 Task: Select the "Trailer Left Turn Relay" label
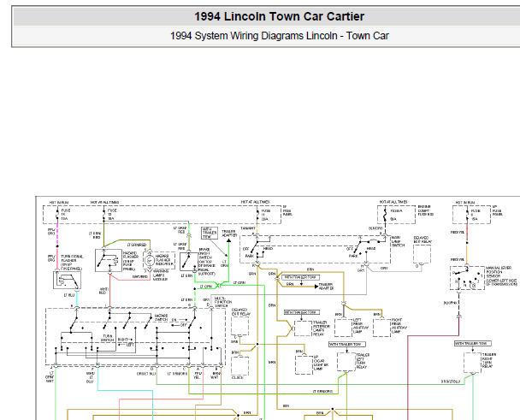(363, 361)
